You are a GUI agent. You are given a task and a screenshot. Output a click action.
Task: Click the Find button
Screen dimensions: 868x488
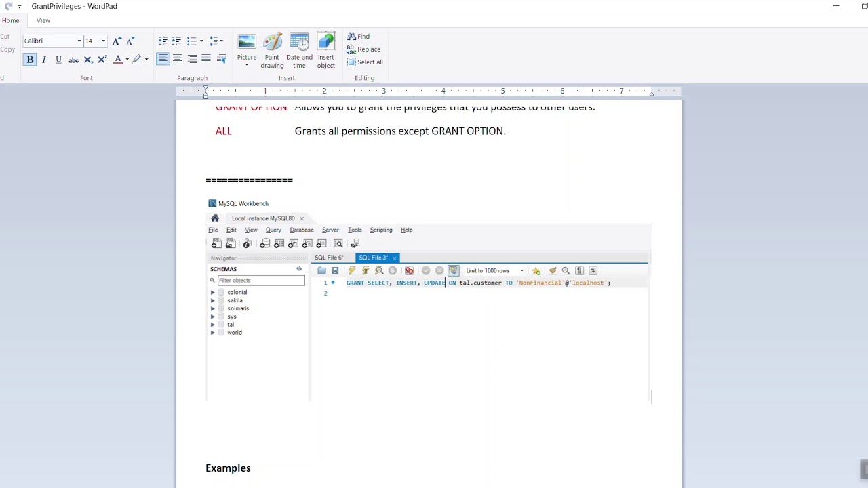pyautogui.click(x=358, y=37)
